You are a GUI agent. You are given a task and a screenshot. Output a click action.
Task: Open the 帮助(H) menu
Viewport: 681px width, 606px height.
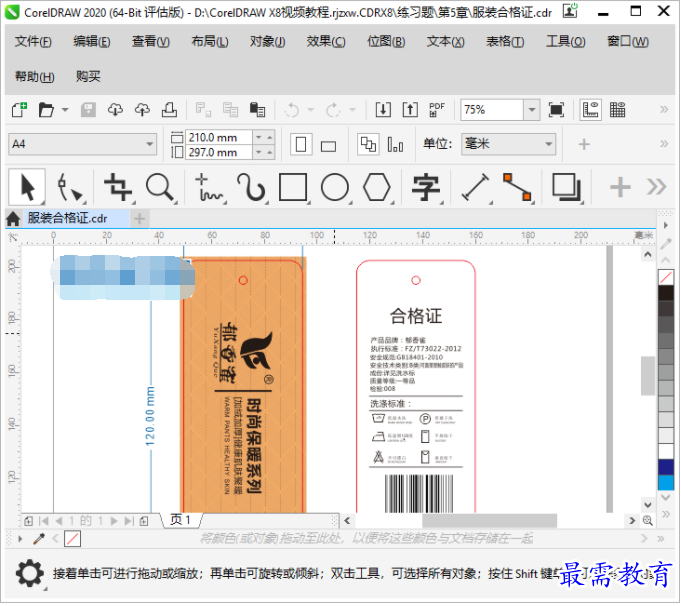pos(34,76)
